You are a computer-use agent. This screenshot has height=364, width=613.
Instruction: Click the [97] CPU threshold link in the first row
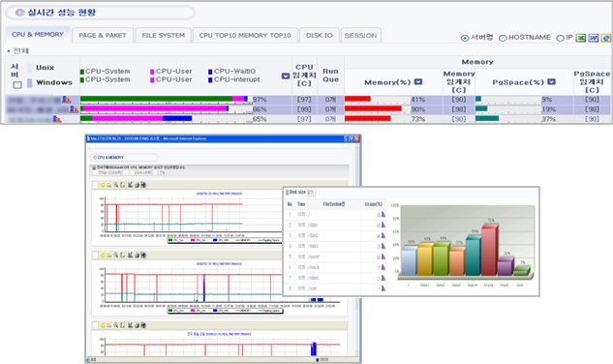[304, 100]
